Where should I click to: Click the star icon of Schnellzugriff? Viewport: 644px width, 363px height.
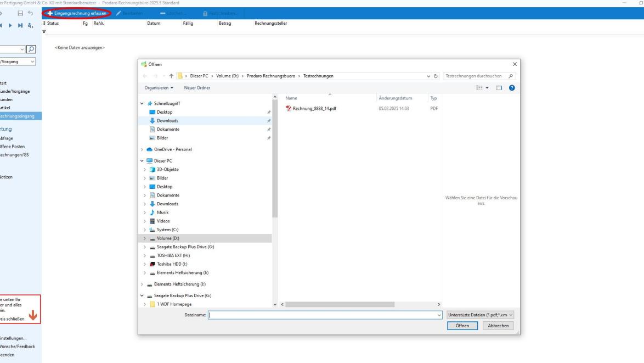coord(150,104)
